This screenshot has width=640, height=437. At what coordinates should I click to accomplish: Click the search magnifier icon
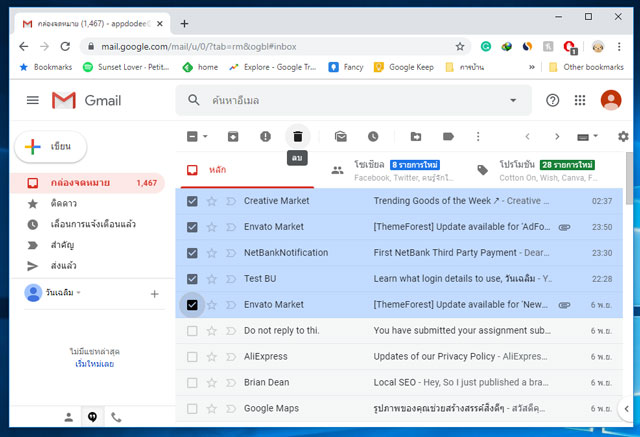193,100
